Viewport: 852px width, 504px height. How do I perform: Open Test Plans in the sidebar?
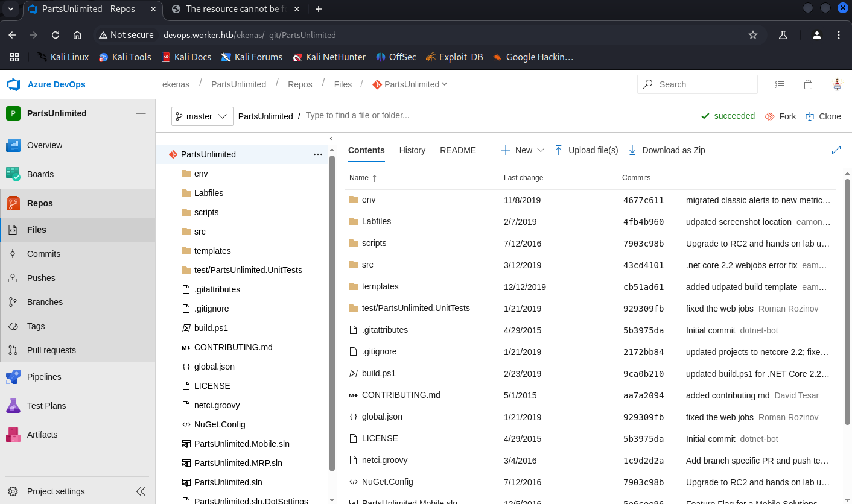pyautogui.click(x=77, y=406)
